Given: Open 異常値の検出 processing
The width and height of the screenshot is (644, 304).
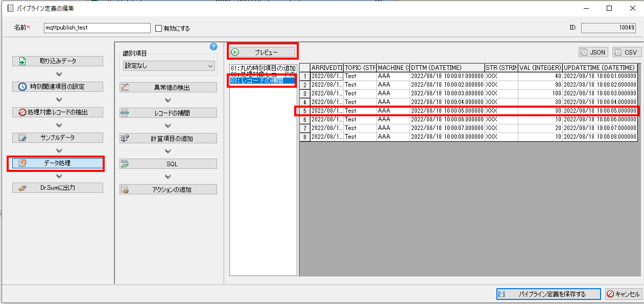Looking at the screenshot, I should [x=168, y=87].
